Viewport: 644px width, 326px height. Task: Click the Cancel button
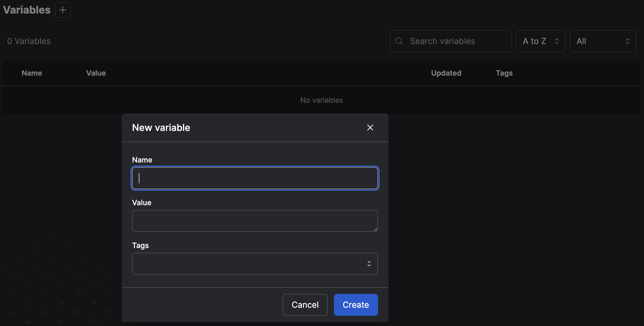(305, 305)
